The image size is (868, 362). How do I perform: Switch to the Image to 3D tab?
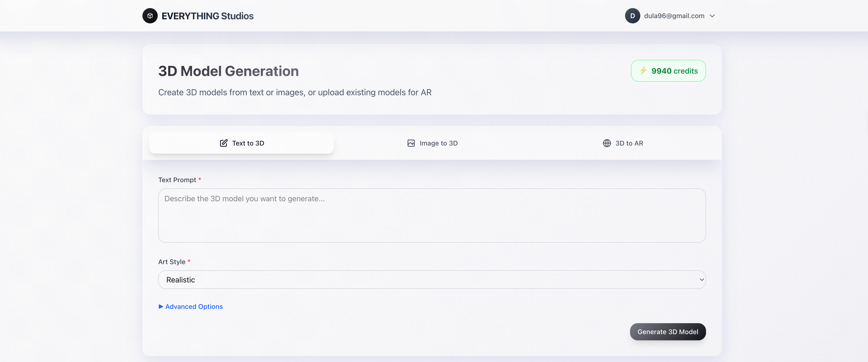point(432,143)
